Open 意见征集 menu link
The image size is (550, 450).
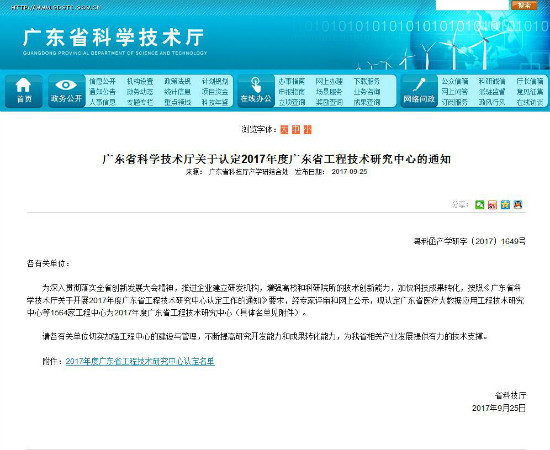[530, 92]
